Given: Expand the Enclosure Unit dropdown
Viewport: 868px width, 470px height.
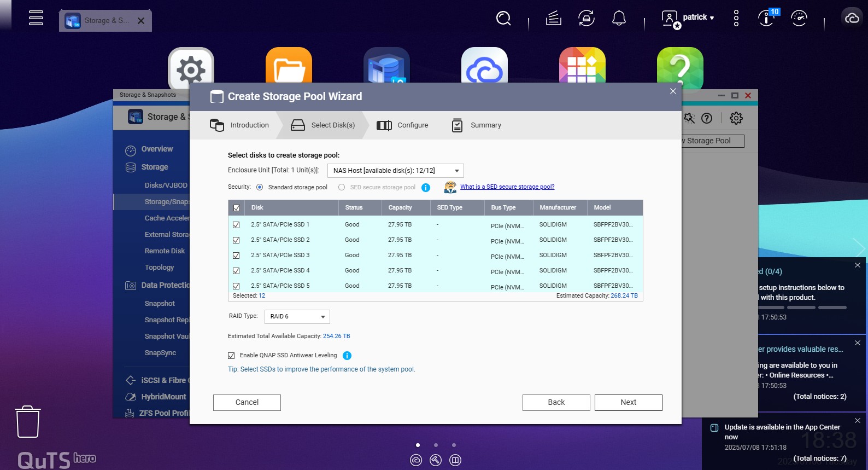Looking at the screenshot, I should coord(395,171).
